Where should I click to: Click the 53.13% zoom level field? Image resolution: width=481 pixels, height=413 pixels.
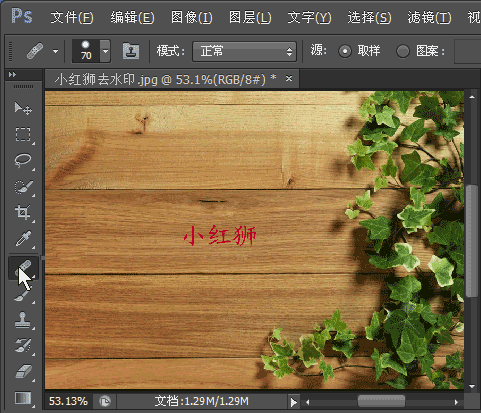(68, 401)
